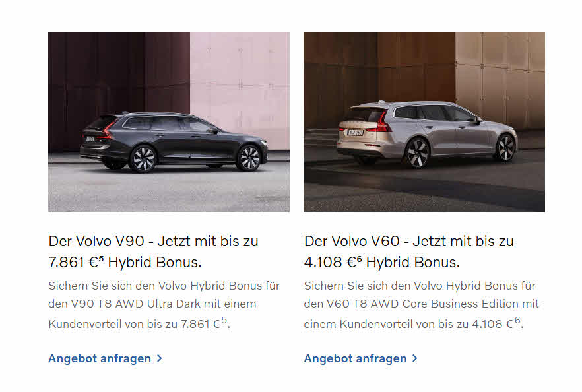The image size is (582, 392).
Task: Click the front wheel of the dark V90
Action: tap(249, 157)
